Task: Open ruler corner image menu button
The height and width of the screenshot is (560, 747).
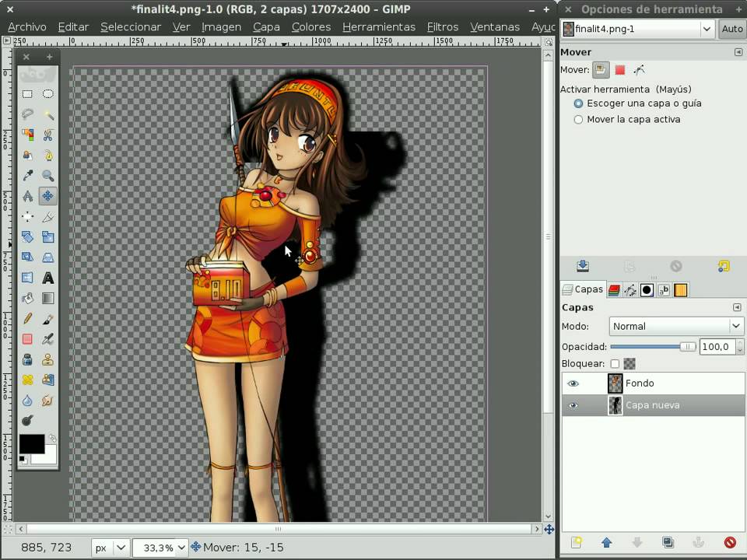Action: click(7, 41)
